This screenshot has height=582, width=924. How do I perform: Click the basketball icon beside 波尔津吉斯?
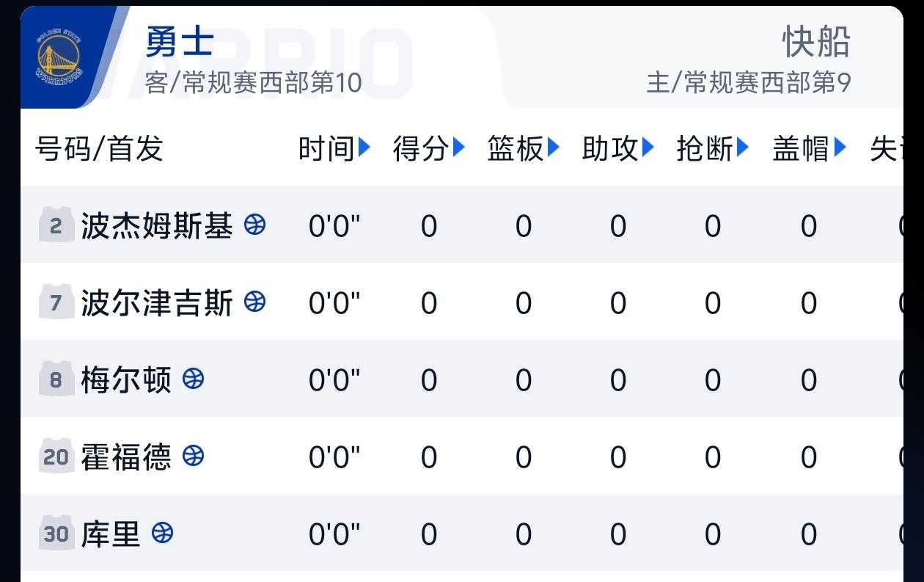coord(254,302)
